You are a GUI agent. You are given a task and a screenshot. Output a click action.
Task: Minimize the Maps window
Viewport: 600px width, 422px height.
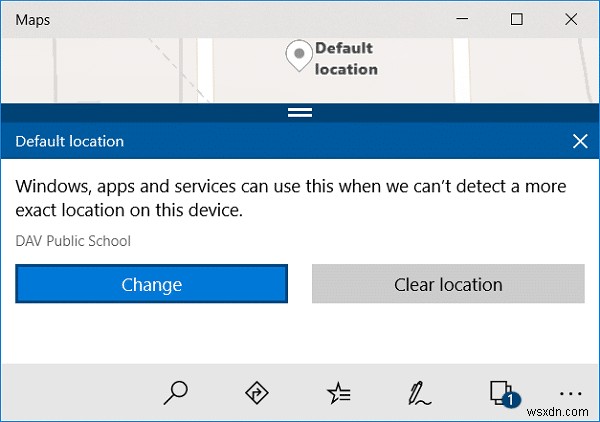click(x=461, y=19)
